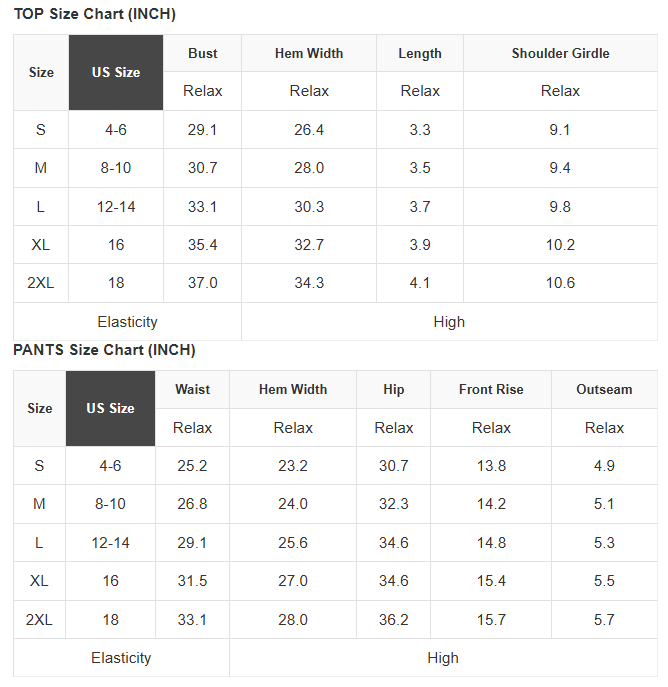
Task: Click the Outseam column header
Action: 604,390
